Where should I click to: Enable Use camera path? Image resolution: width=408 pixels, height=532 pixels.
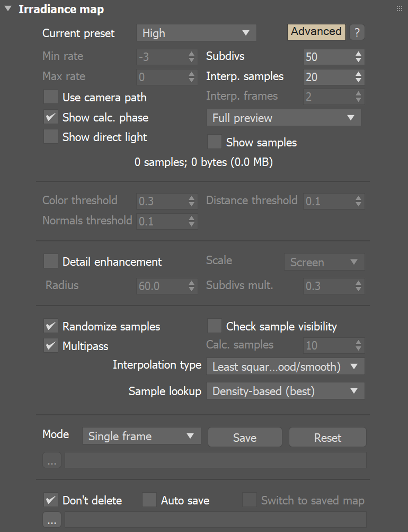pyautogui.click(x=50, y=97)
